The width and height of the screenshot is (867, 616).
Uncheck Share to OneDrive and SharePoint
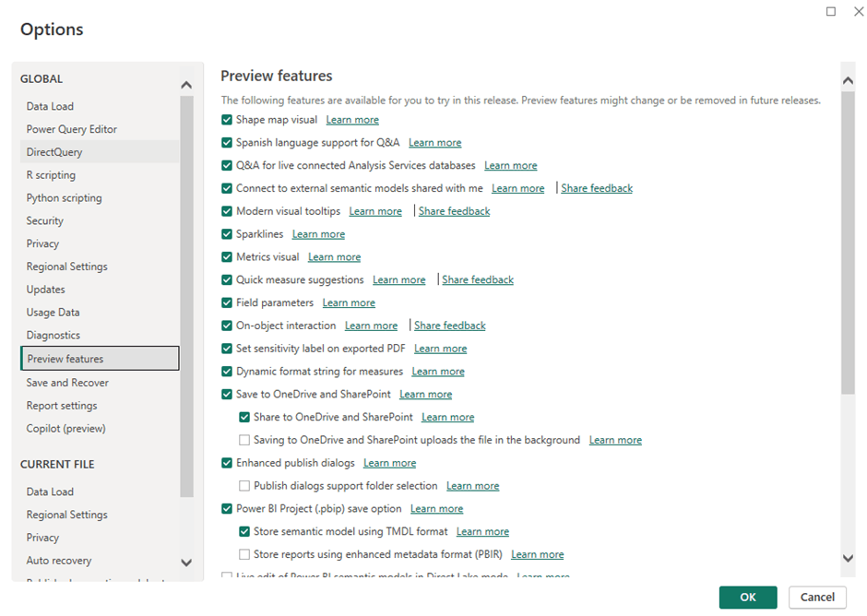(x=244, y=417)
